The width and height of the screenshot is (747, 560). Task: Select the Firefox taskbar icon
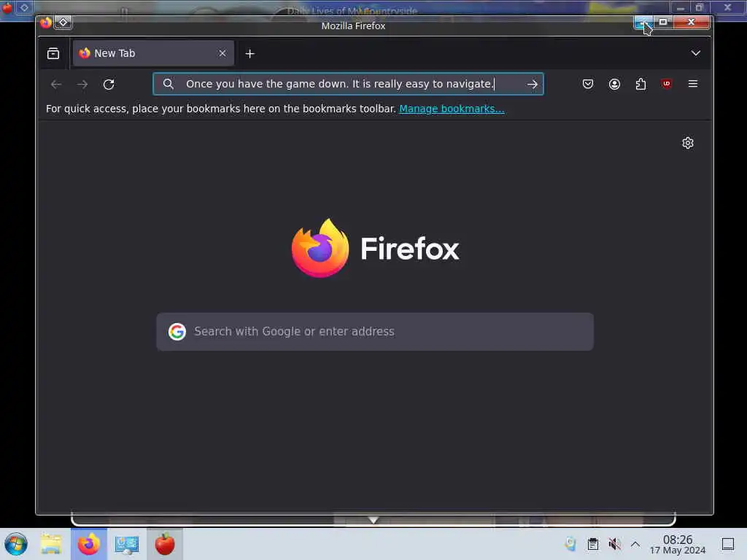[89, 544]
